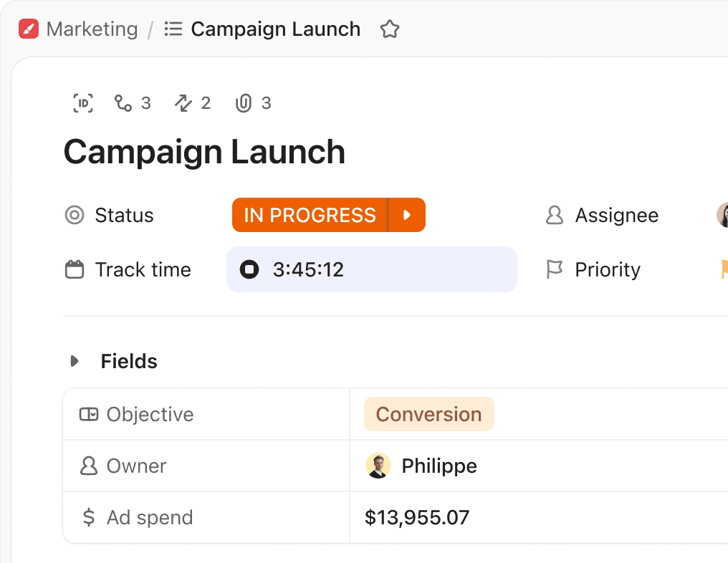Open attachments paperclip icon showing 3

253,103
